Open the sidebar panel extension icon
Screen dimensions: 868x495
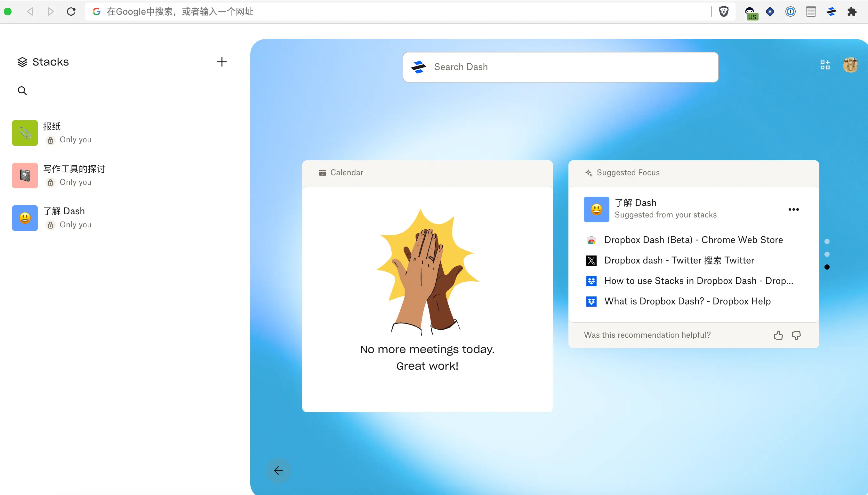(x=811, y=12)
